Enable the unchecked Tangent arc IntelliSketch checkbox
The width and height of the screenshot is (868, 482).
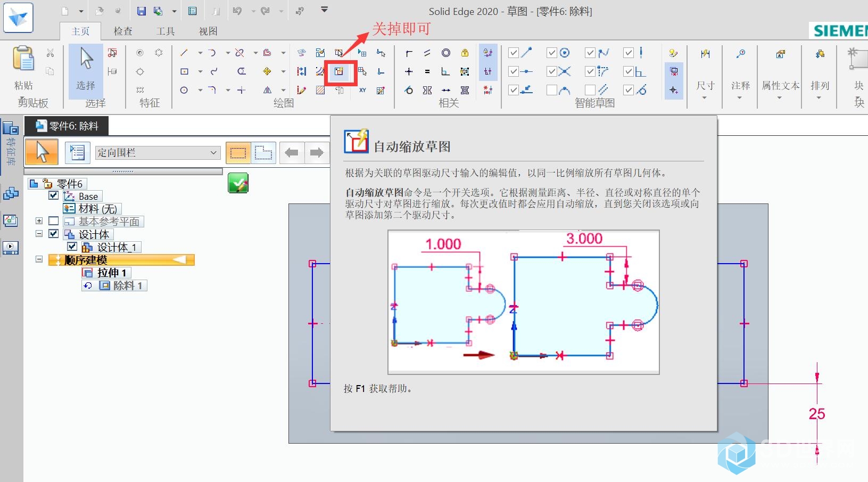click(x=552, y=90)
